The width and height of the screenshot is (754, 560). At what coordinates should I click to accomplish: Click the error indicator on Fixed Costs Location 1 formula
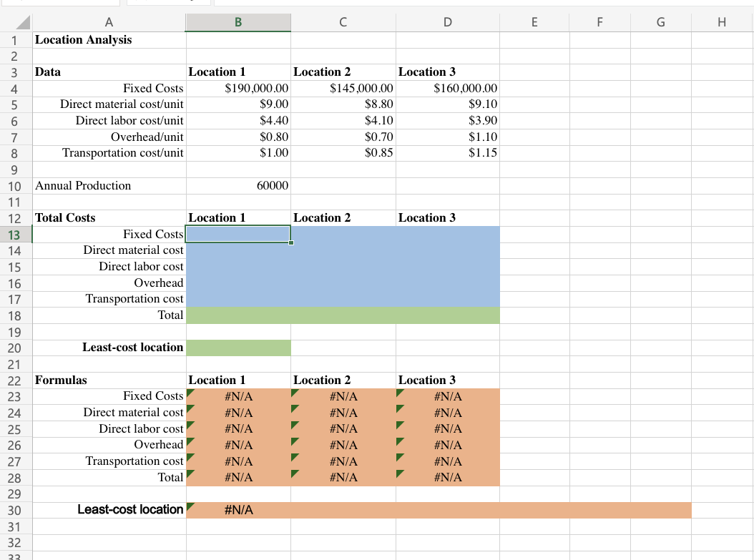[190, 392]
